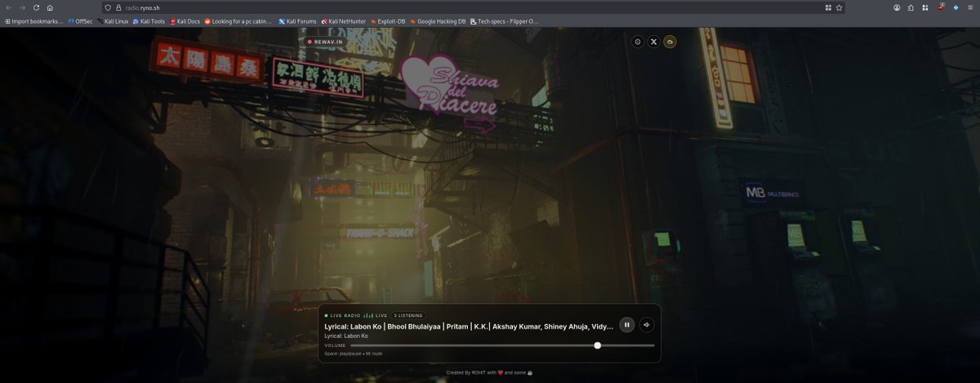
Task: Open the Kali NetHunter bookmark
Action: pyautogui.click(x=343, y=21)
